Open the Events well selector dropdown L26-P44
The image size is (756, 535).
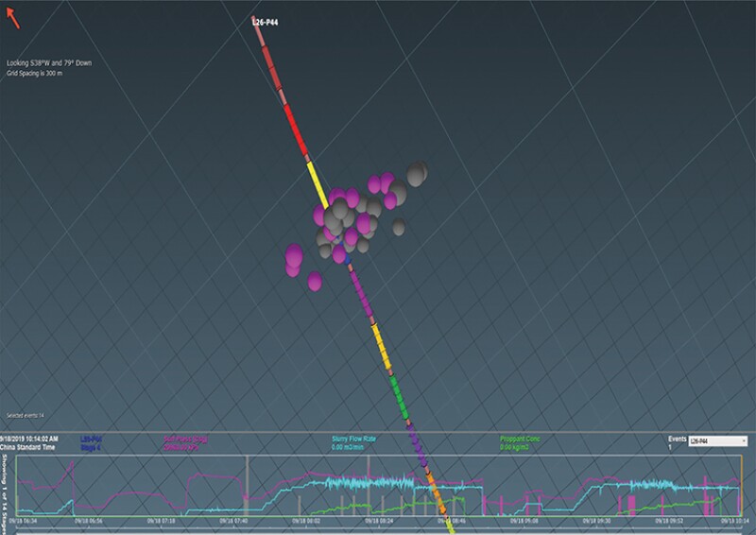coord(717,440)
